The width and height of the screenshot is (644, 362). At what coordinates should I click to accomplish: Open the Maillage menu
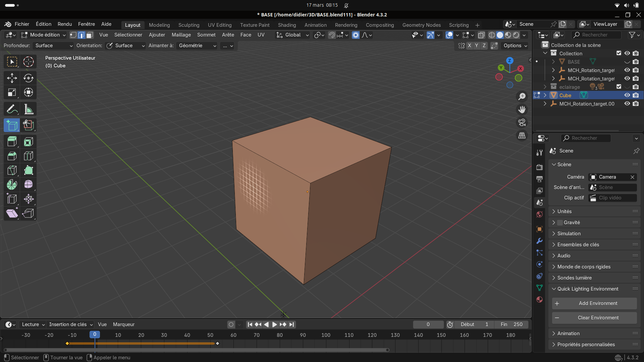[181, 35]
